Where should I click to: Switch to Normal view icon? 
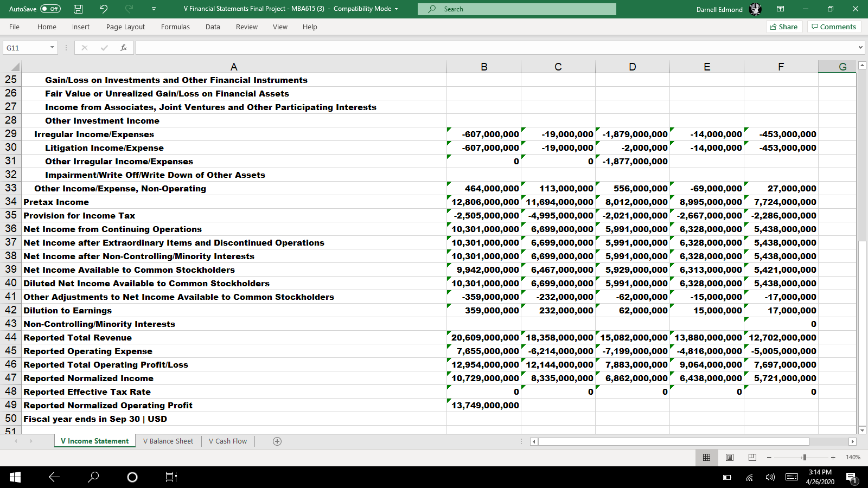(x=706, y=457)
